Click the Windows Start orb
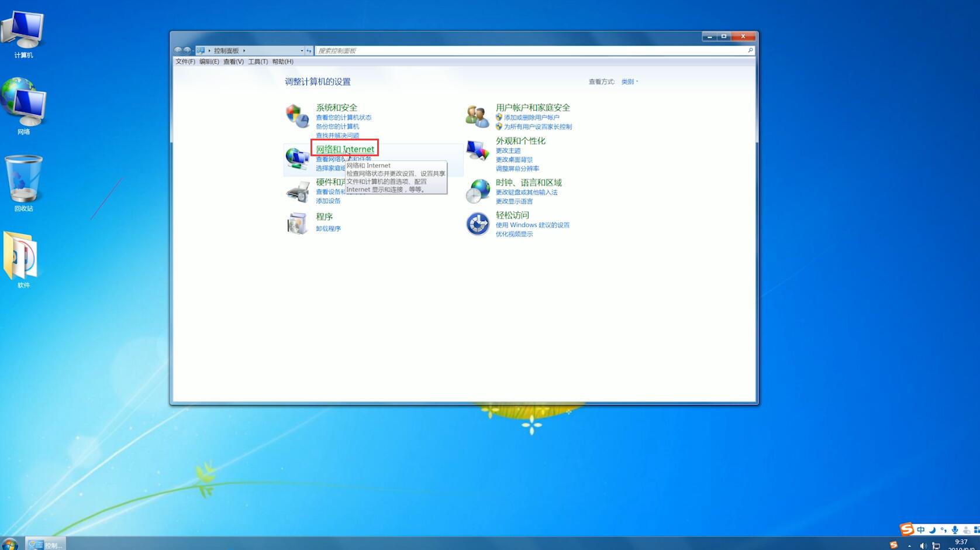The image size is (980, 550). (9, 544)
